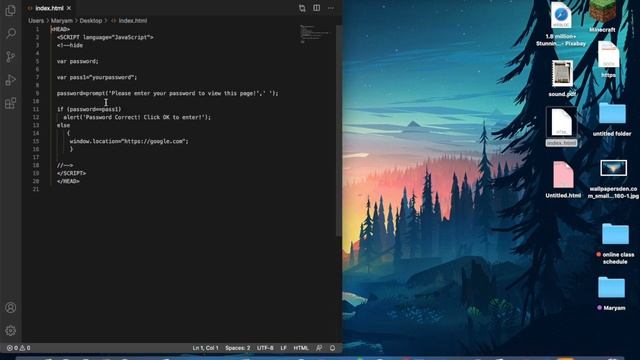Click the SCRIPT language="JavaScript" line
This screenshot has height=360, width=640.
coord(105,37)
